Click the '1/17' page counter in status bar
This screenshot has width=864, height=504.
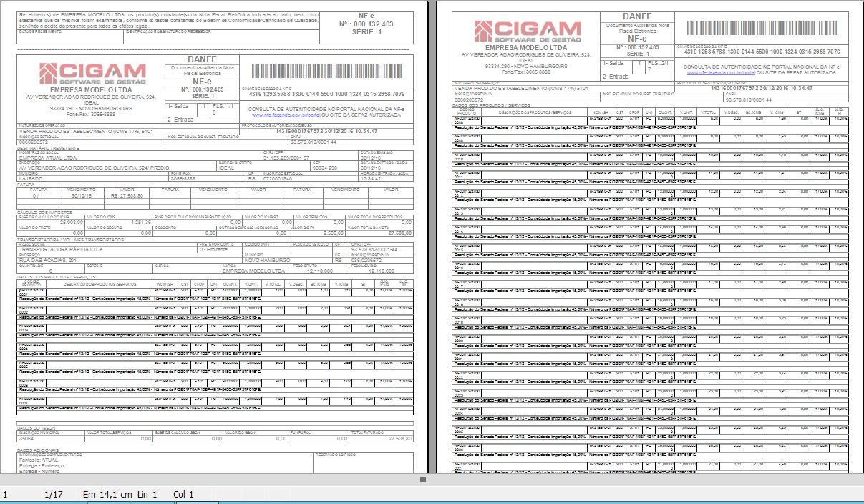pyautogui.click(x=54, y=494)
